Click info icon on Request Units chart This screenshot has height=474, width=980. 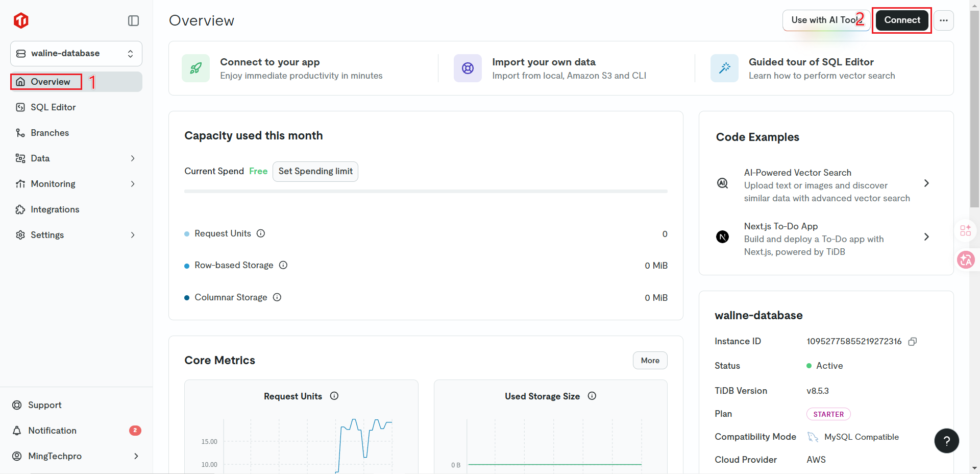pos(334,396)
